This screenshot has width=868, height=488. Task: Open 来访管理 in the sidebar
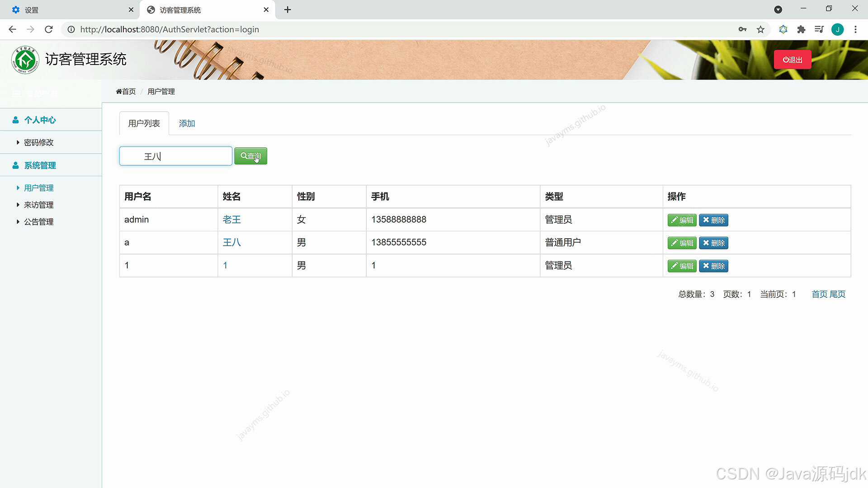[x=39, y=205]
